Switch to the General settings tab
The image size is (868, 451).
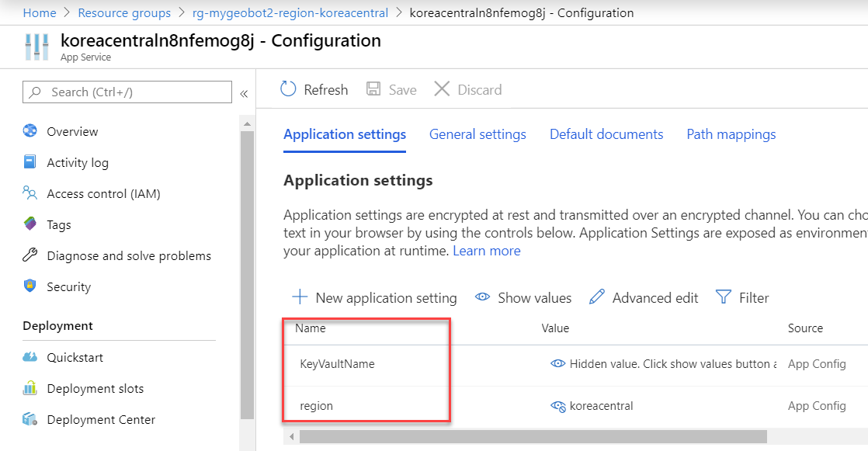pos(477,134)
